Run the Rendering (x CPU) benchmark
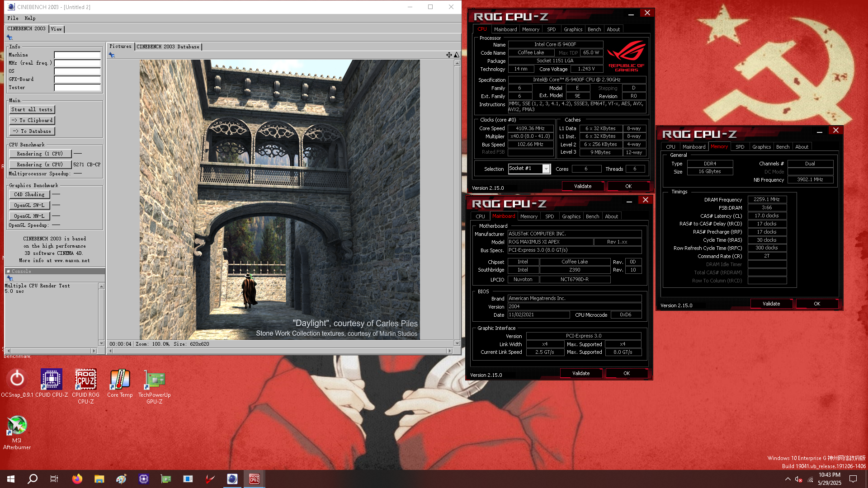The image size is (868, 488). [40, 164]
